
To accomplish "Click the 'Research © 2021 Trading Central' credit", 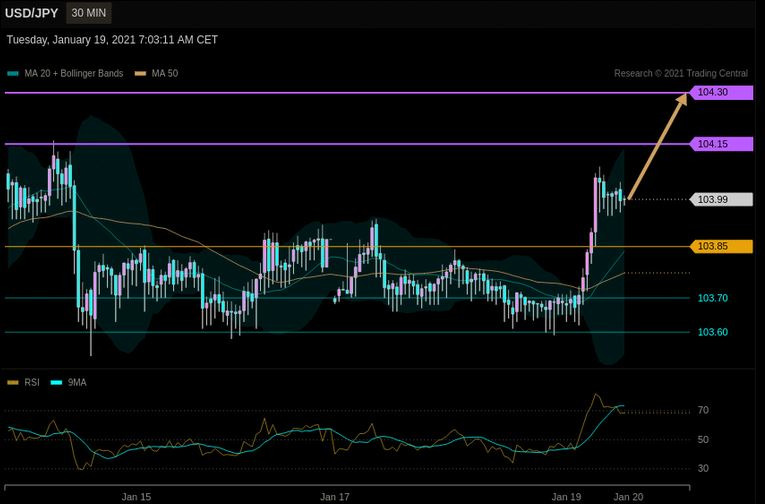I will tap(681, 74).
